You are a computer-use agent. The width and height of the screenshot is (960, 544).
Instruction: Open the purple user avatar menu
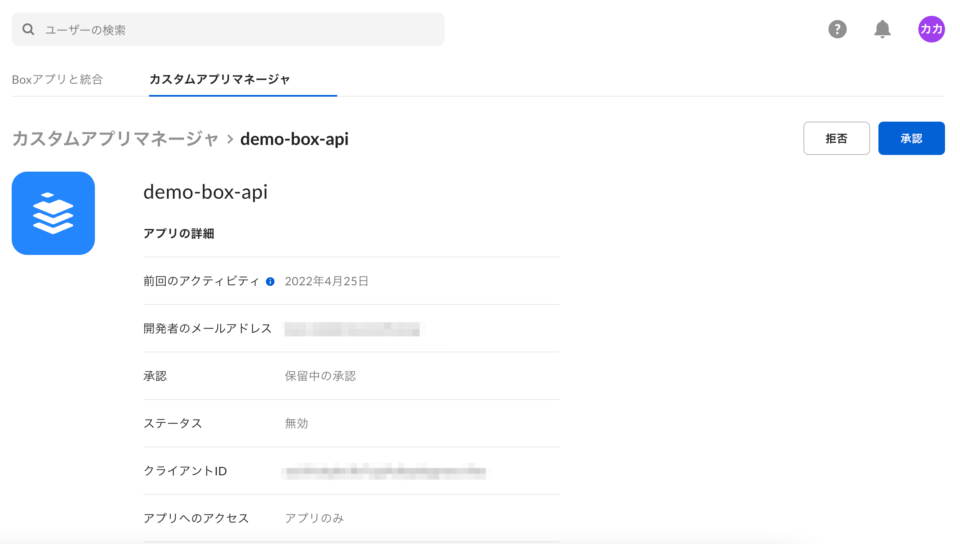click(x=931, y=30)
